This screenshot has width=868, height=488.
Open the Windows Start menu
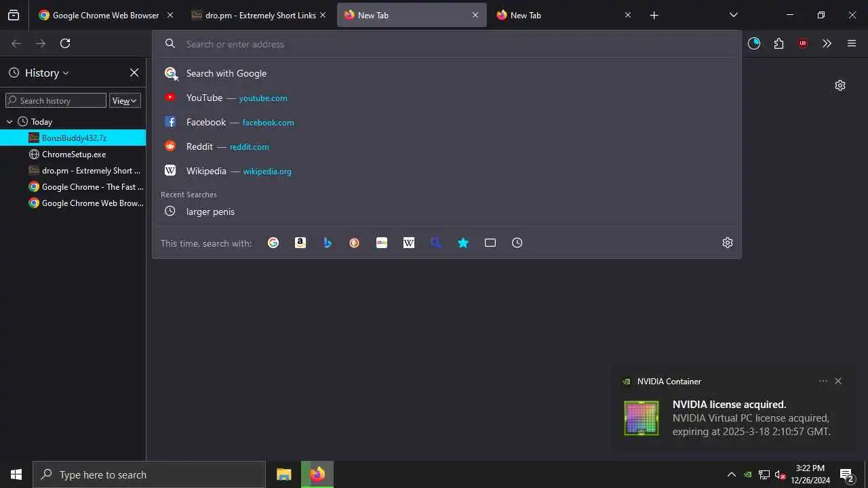[x=16, y=474]
